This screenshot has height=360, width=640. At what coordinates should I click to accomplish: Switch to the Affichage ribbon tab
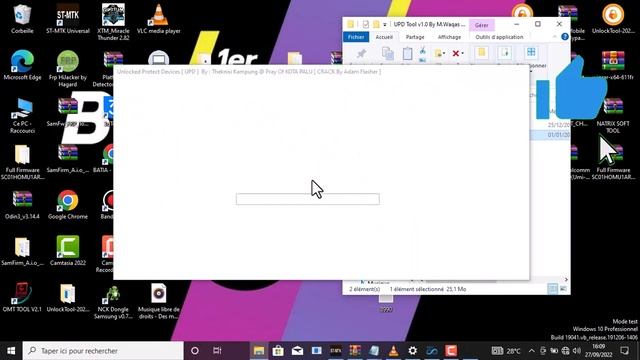point(449,37)
